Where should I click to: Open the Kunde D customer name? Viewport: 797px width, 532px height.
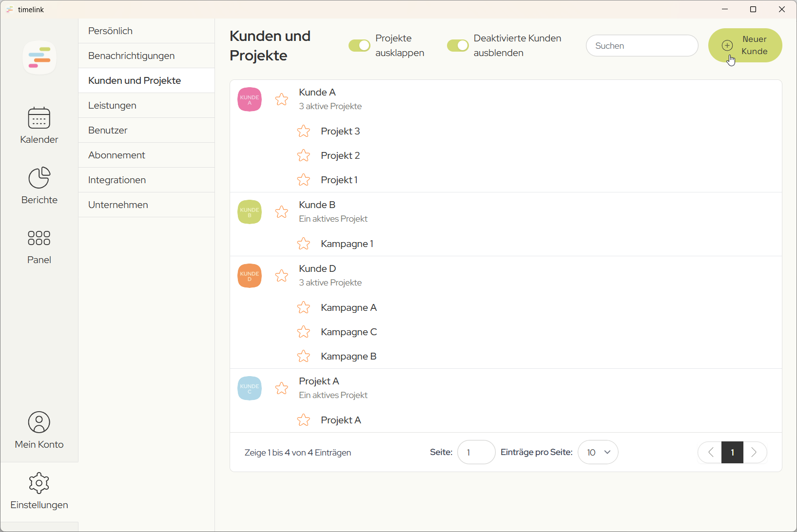[x=317, y=268]
